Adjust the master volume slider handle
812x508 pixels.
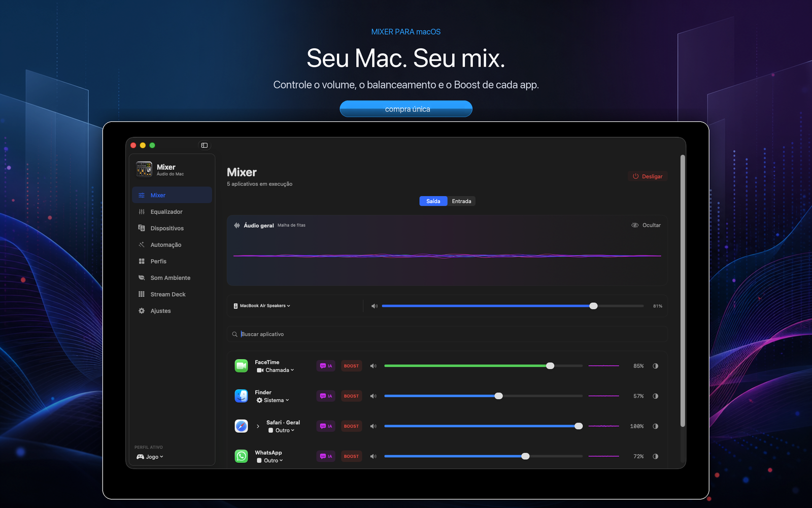pyautogui.click(x=594, y=306)
